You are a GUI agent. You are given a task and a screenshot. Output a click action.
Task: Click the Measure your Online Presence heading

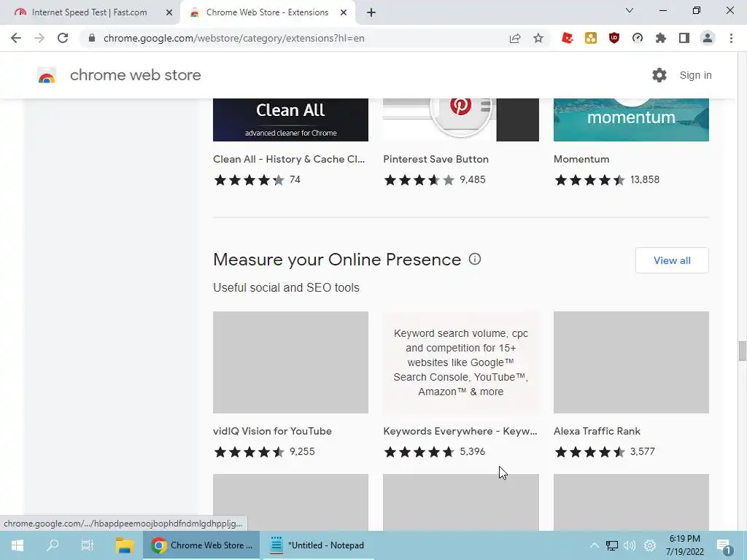[337, 260]
